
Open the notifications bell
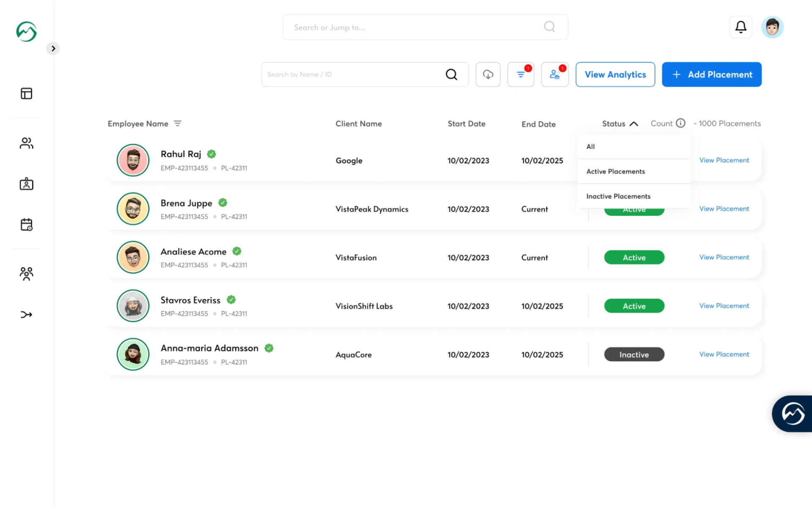pos(741,27)
